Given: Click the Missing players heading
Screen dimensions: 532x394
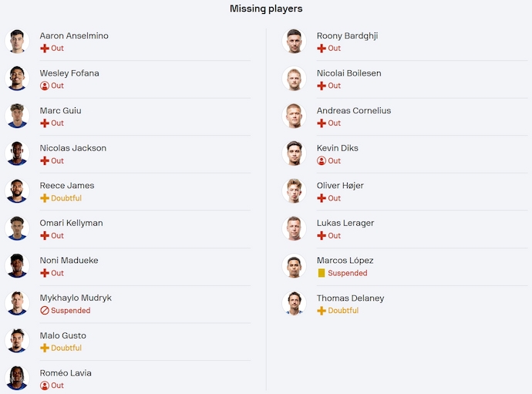Looking at the screenshot, I should (266, 8).
